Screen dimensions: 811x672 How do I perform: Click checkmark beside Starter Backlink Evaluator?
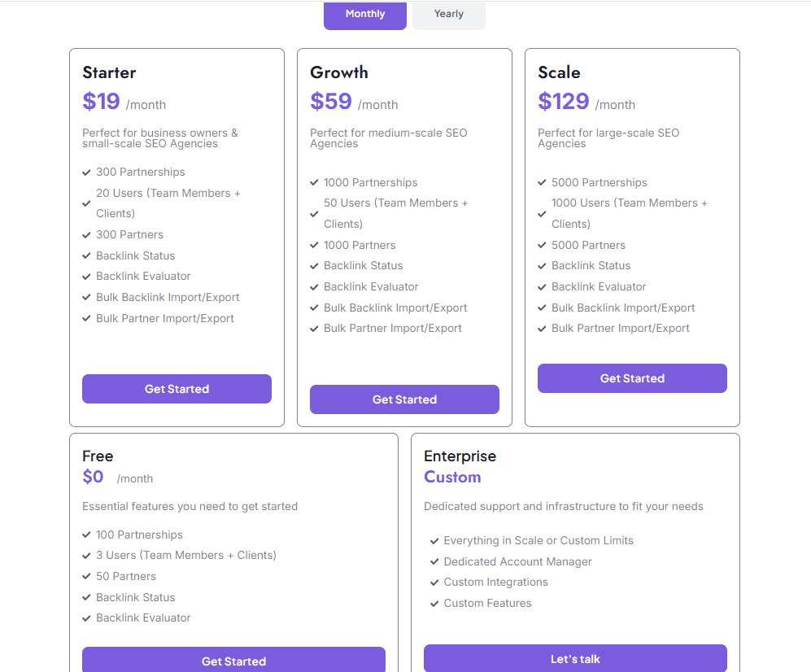tap(86, 277)
